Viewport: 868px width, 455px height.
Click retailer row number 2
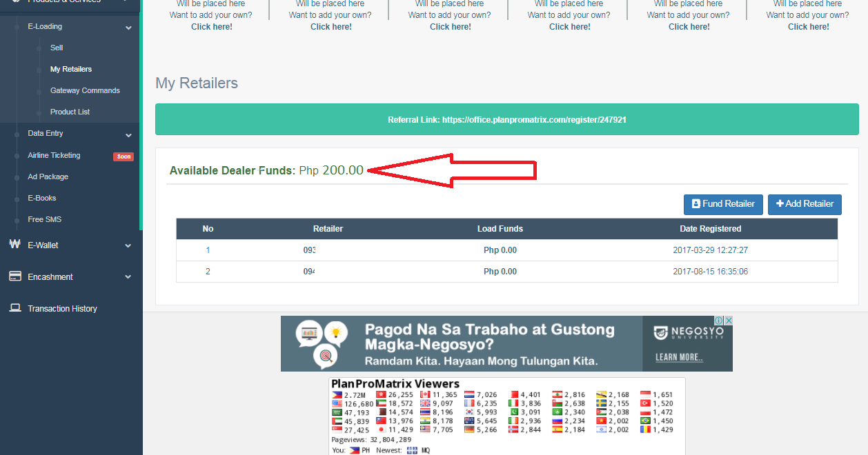(507, 272)
